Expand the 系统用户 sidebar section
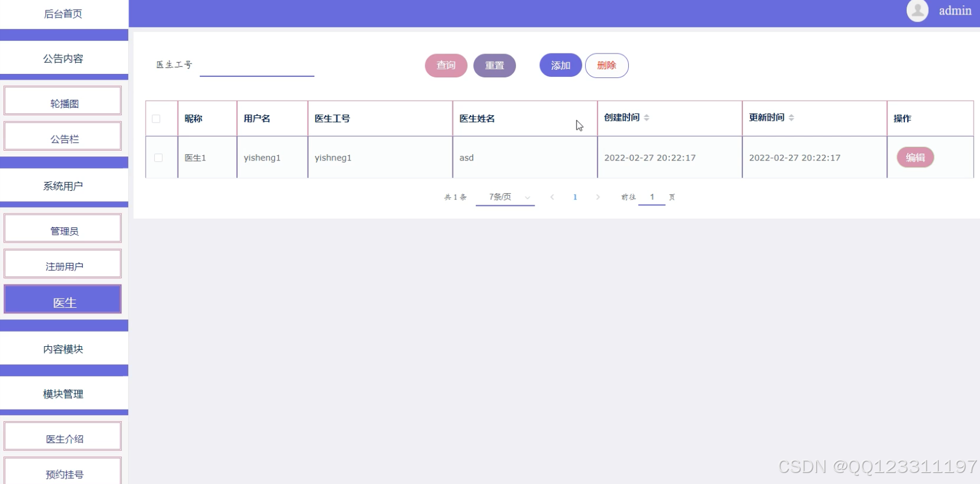Screen dimensions: 980x484 pos(63,186)
